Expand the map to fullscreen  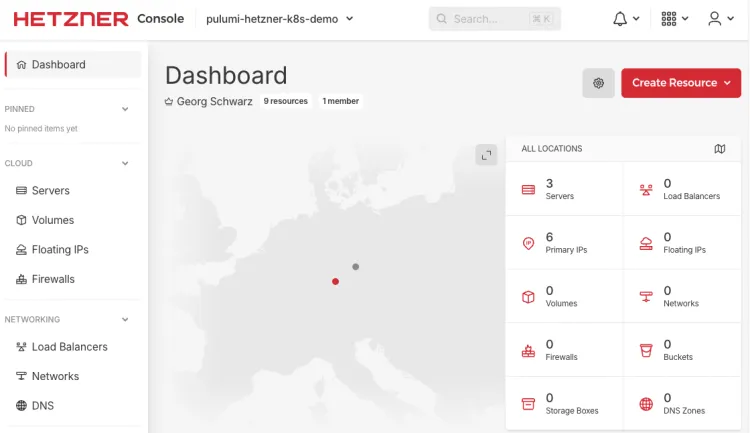coord(486,154)
